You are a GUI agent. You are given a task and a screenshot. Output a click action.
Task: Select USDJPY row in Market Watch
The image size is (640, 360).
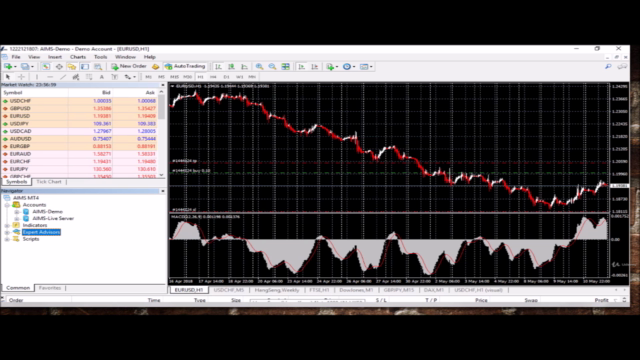pyautogui.click(x=80, y=124)
